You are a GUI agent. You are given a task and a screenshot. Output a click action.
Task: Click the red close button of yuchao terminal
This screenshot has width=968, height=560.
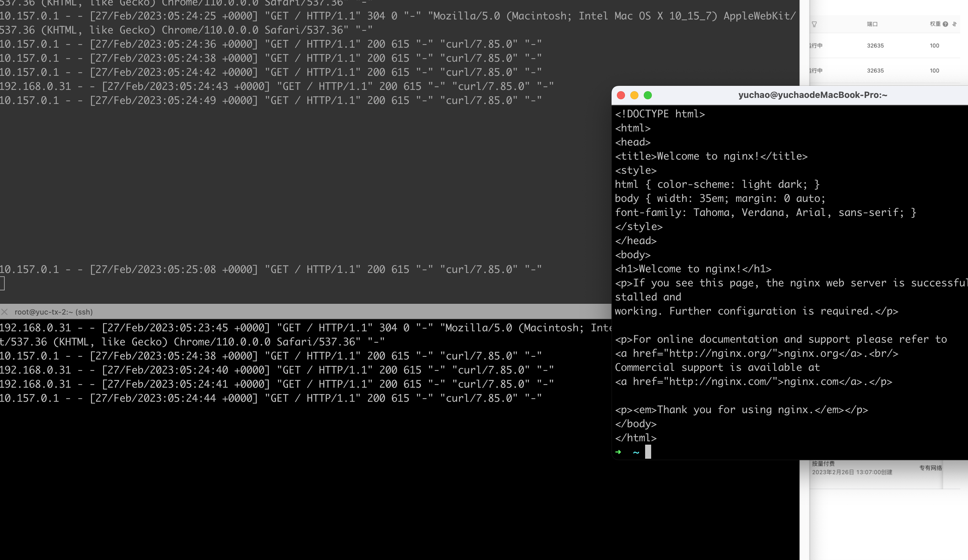coord(621,95)
